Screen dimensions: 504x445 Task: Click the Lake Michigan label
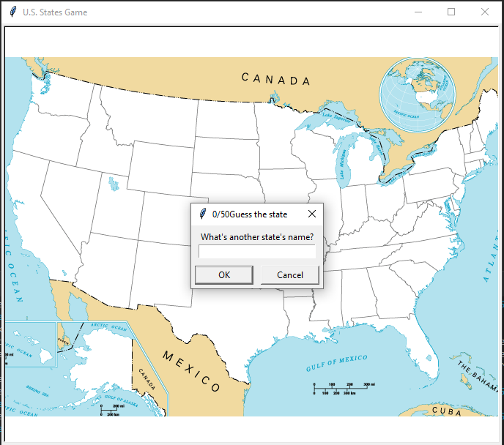point(343,164)
